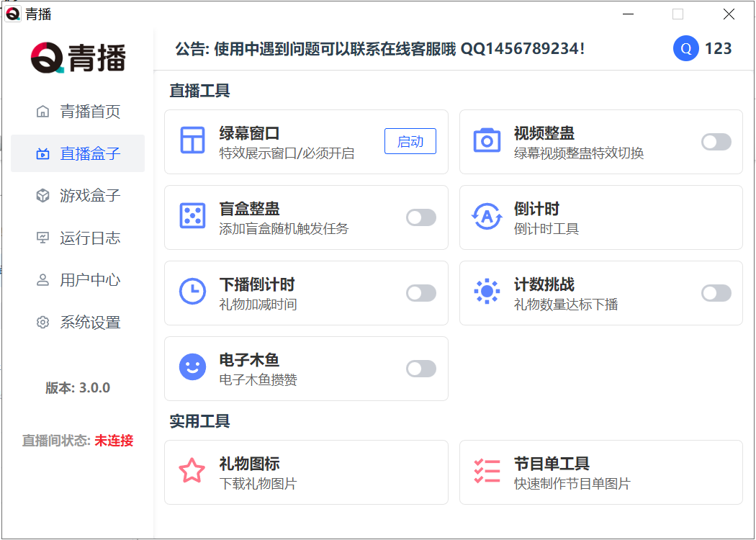Click the 青播 logo in the sidebar
Image resolution: width=756 pixels, height=540 pixels.
(78, 58)
